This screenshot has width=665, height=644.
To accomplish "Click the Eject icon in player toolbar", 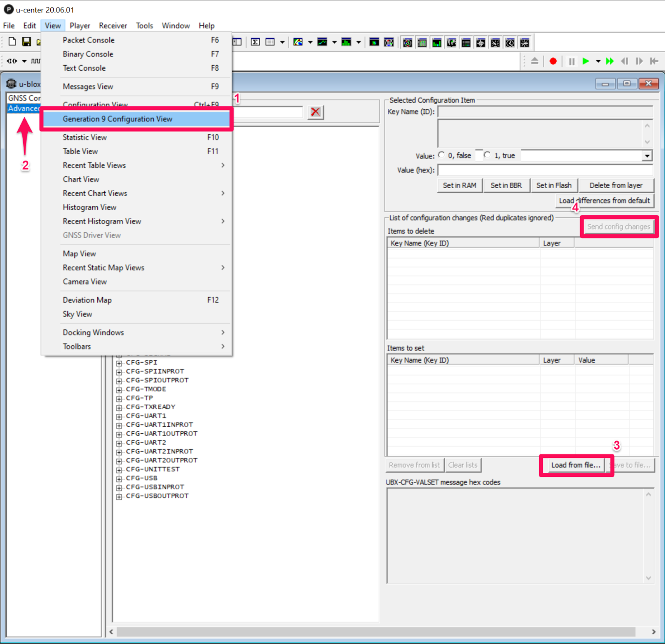I will (534, 61).
